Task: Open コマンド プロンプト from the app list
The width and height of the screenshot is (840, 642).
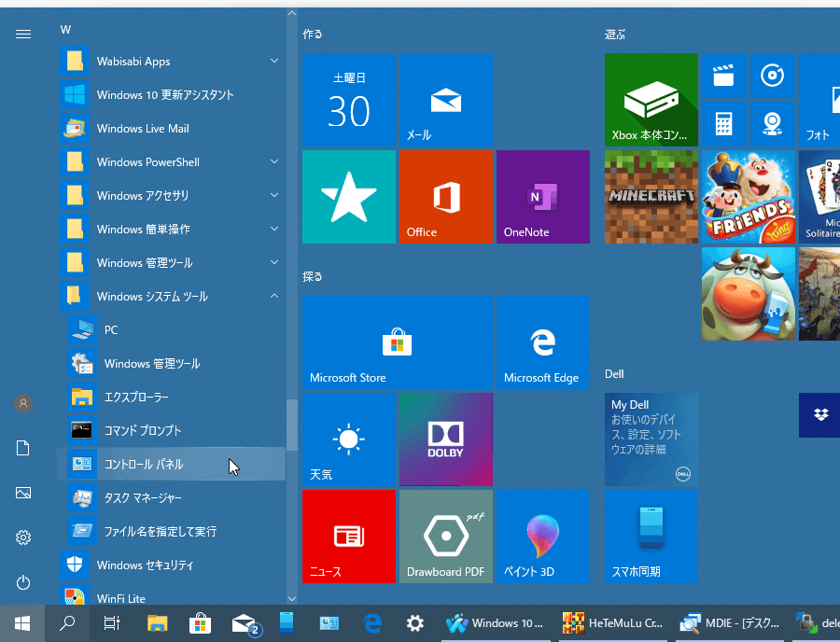Action: [x=171, y=430]
